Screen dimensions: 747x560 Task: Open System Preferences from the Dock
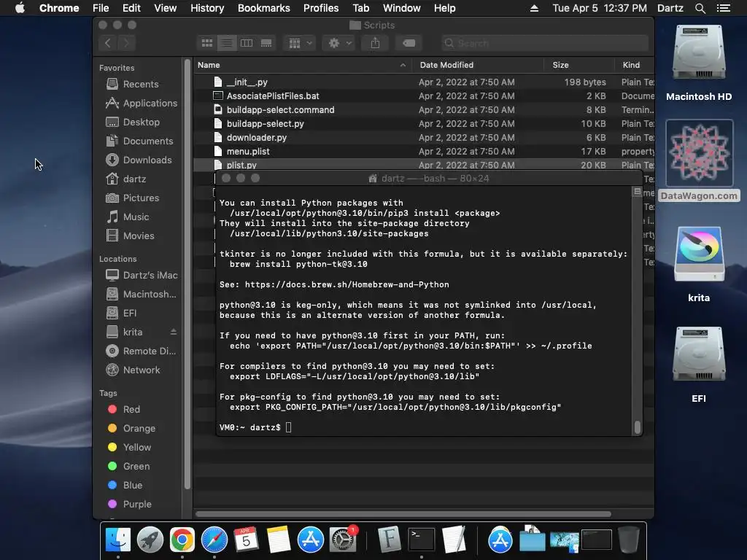coord(343,539)
